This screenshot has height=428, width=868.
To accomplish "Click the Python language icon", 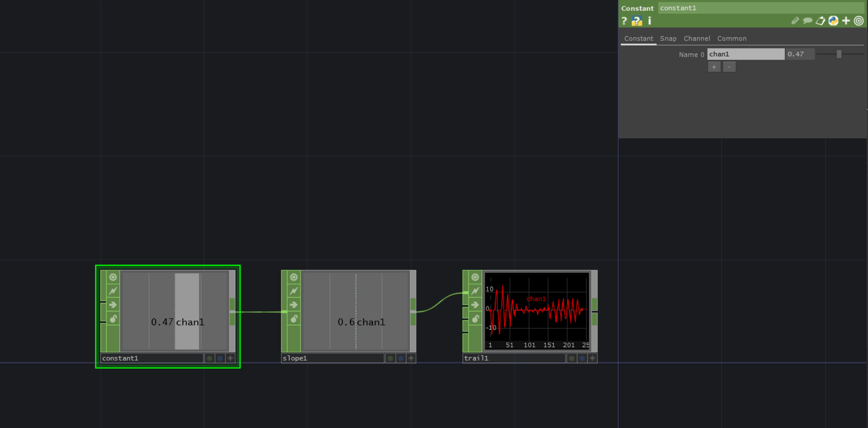I will [833, 21].
